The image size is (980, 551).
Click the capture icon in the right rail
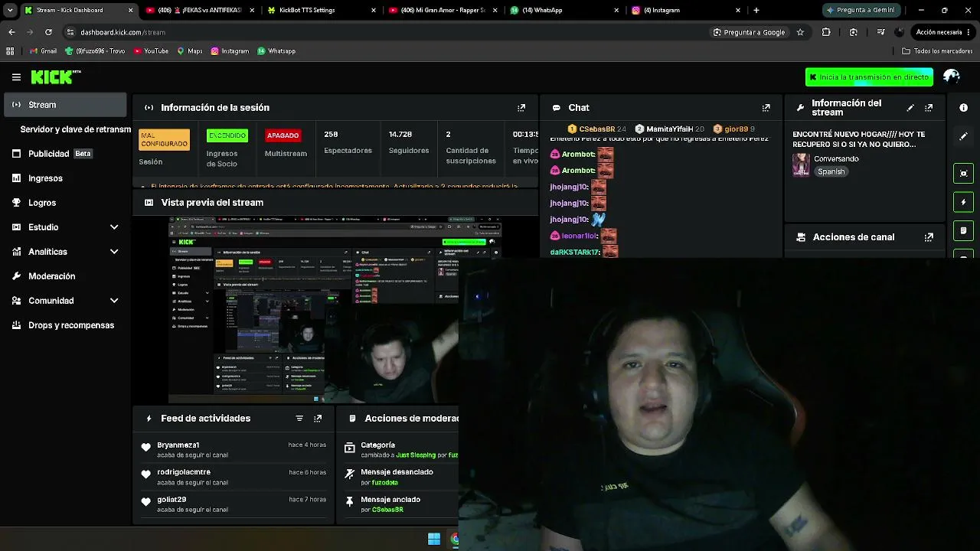click(x=963, y=173)
